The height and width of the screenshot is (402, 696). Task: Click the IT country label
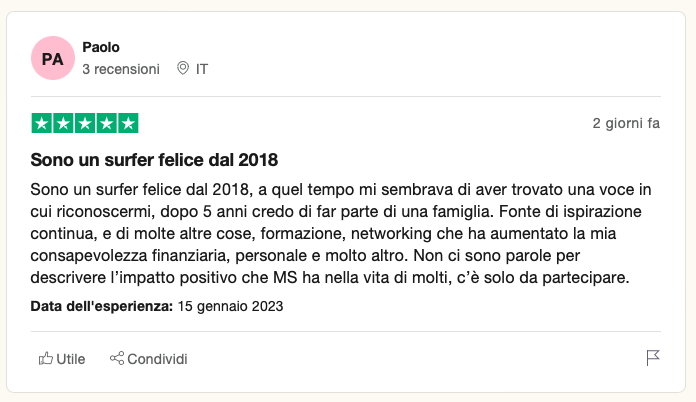[x=202, y=69]
